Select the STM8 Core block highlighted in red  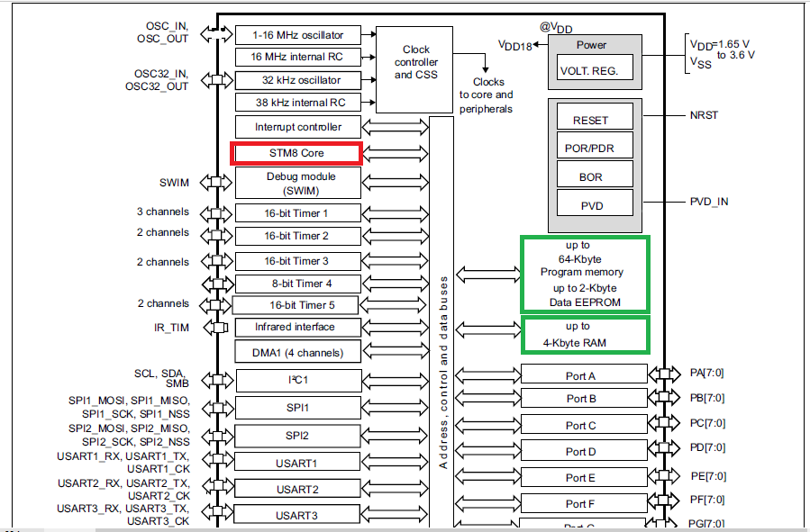pyautogui.click(x=297, y=153)
